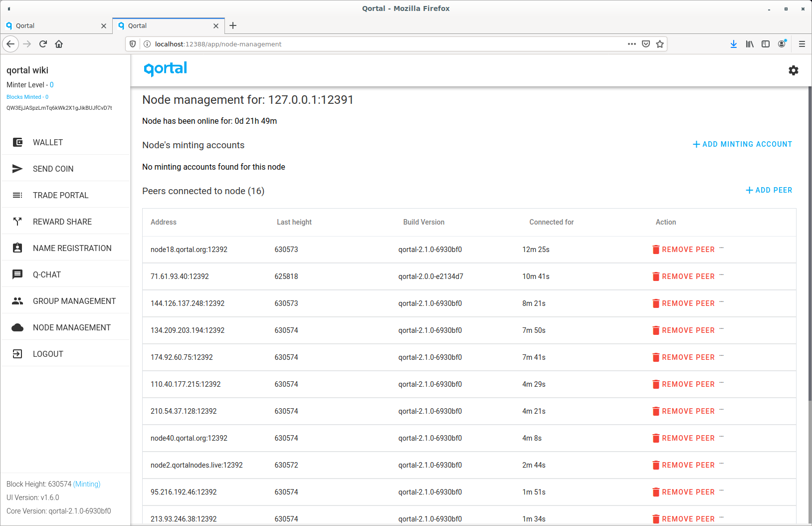Close the first Qortal tab
The width and height of the screenshot is (812, 526).
104,26
